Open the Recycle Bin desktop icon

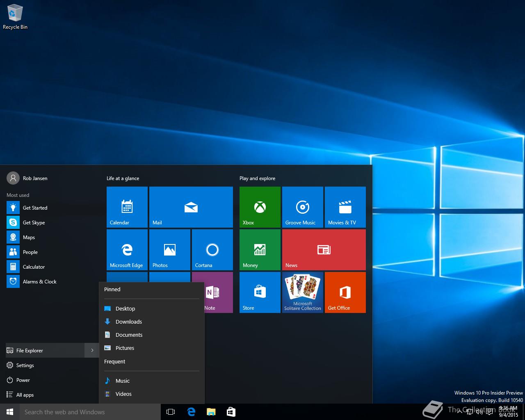click(15, 17)
